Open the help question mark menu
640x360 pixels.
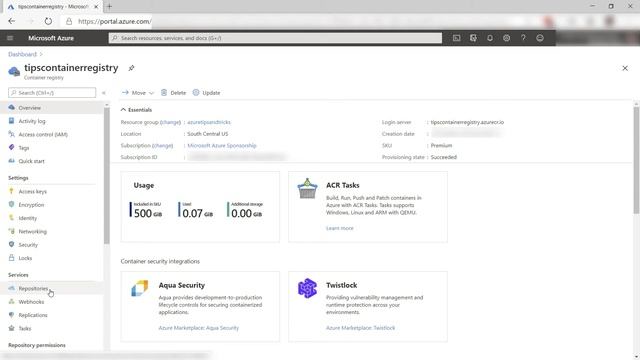tap(523, 38)
